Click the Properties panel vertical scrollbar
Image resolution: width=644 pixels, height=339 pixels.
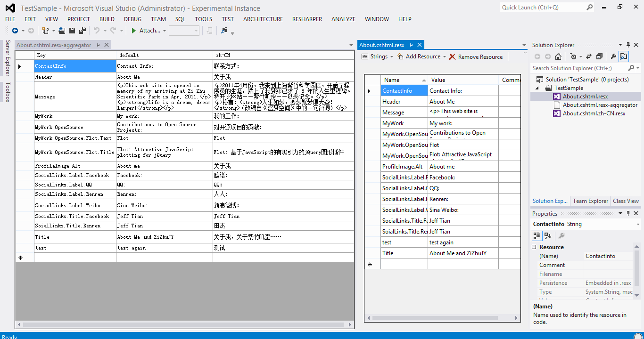click(x=637, y=272)
